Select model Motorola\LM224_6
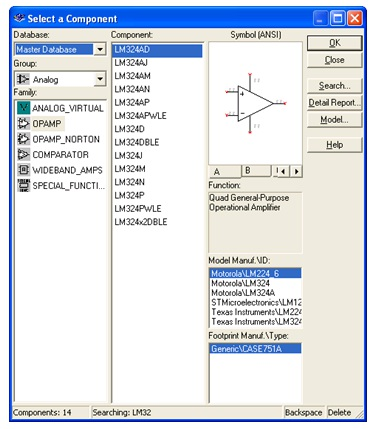 point(255,274)
